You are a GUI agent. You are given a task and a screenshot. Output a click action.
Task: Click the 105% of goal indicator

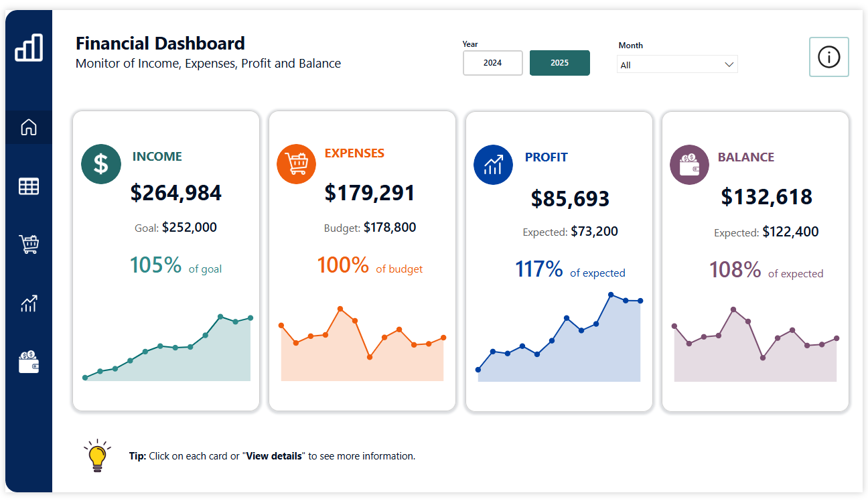[x=175, y=265]
